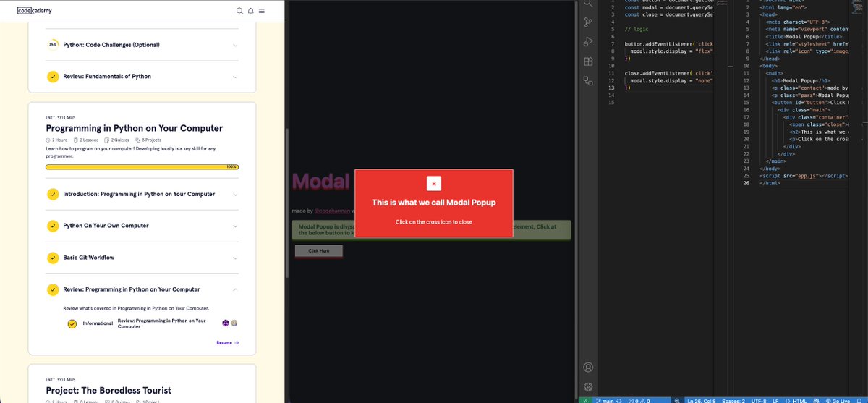The image size is (868, 403).
Task: Open VS Code notifications bell
Action: tap(860, 400)
